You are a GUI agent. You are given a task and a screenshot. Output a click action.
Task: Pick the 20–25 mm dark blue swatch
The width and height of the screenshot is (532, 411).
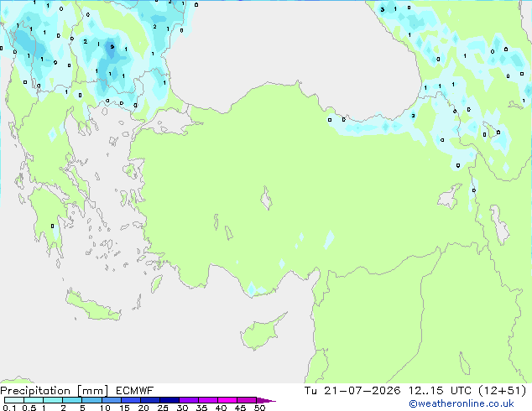click(x=149, y=400)
